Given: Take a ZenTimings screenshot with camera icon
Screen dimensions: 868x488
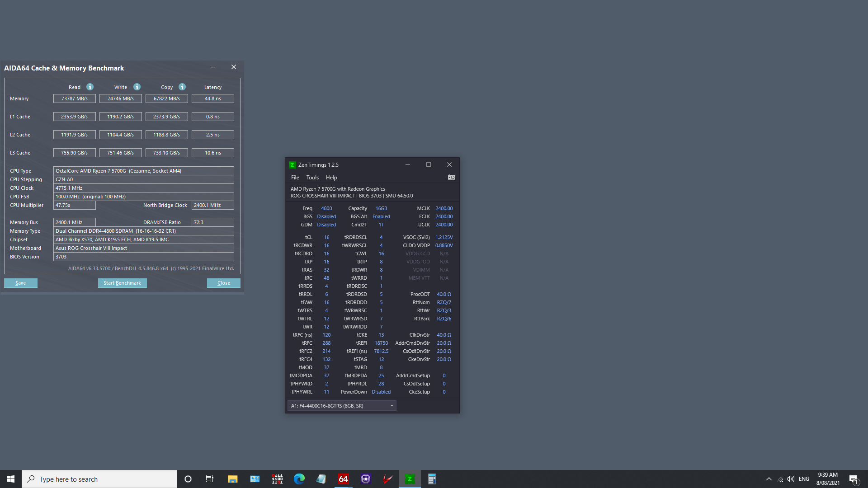Looking at the screenshot, I should 452,177.
